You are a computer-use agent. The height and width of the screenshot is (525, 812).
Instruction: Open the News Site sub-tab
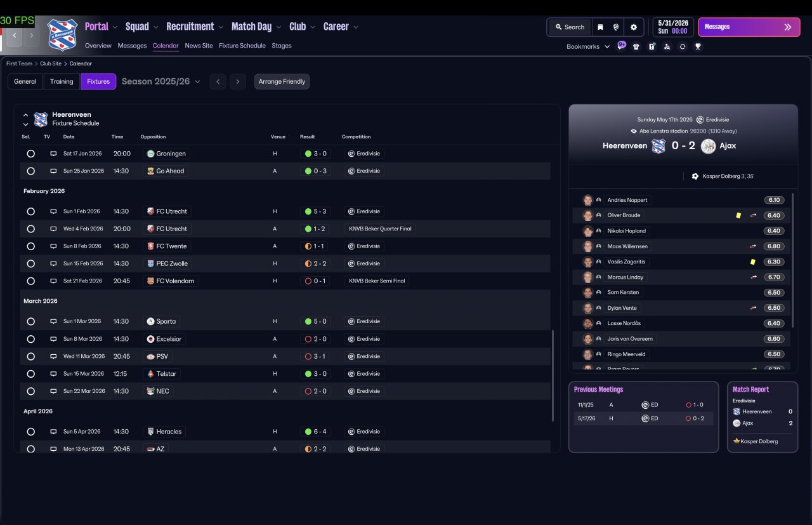click(199, 46)
